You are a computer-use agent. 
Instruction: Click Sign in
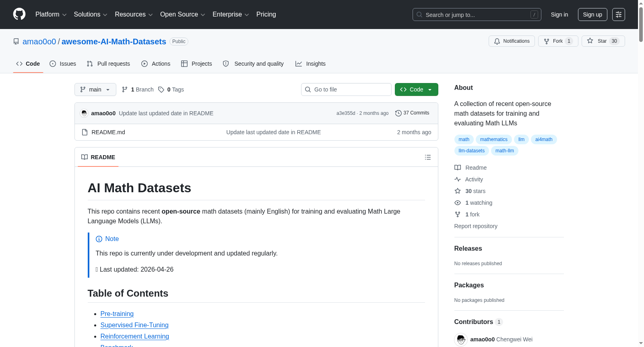click(x=559, y=15)
